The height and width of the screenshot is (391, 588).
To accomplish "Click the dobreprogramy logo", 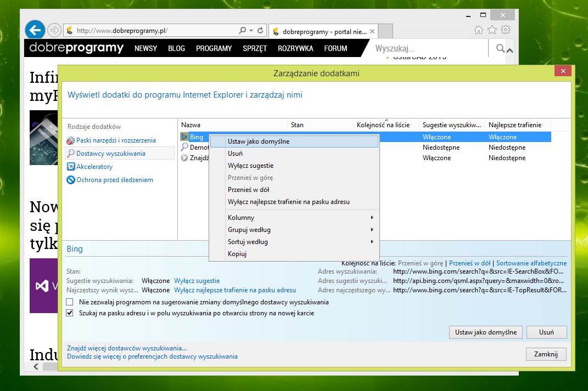I will [76, 48].
